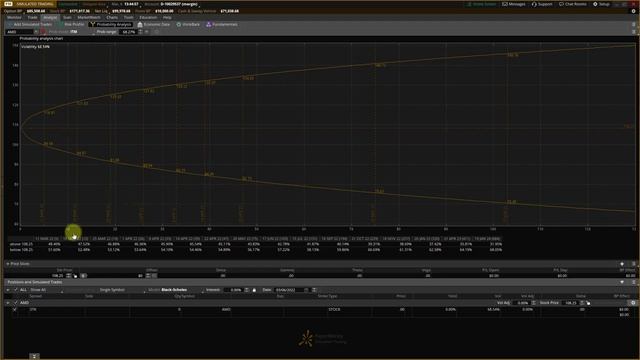Click the price slice stock price stepper
The image size is (640, 360).
[x=68, y=276]
